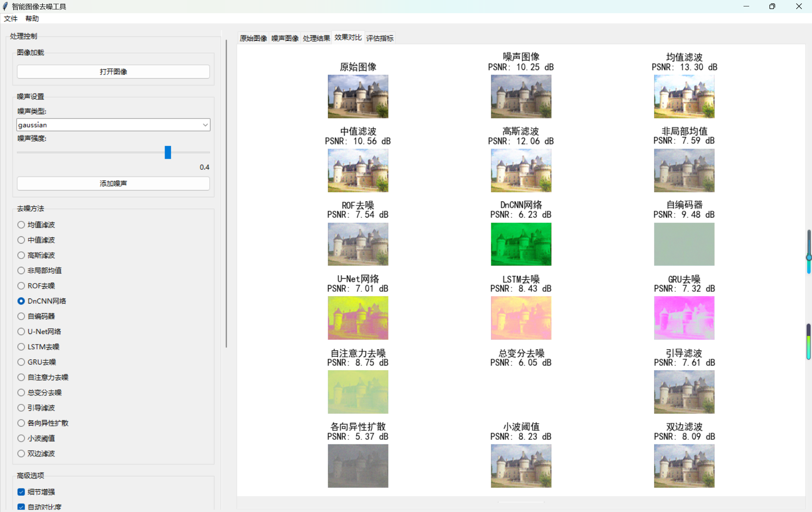Switch to the 噪声图像 tab
This screenshot has width=812, height=512.
pyautogui.click(x=285, y=38)
